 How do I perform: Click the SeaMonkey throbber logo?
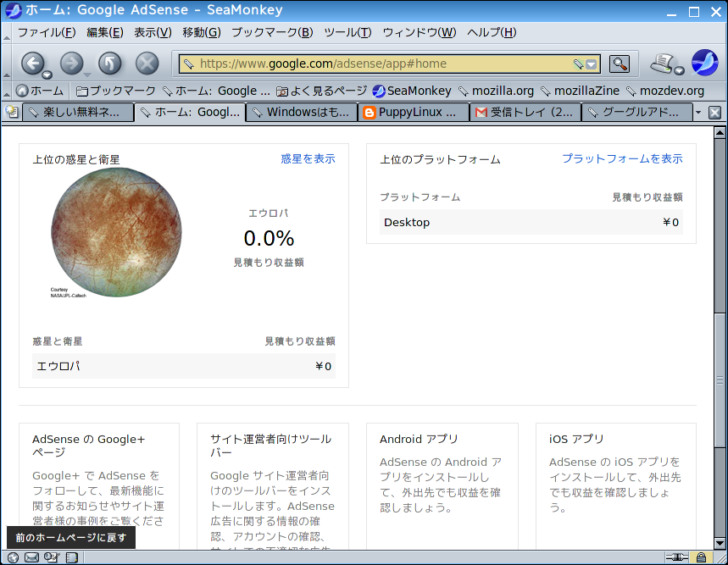[x=704, y=63]
